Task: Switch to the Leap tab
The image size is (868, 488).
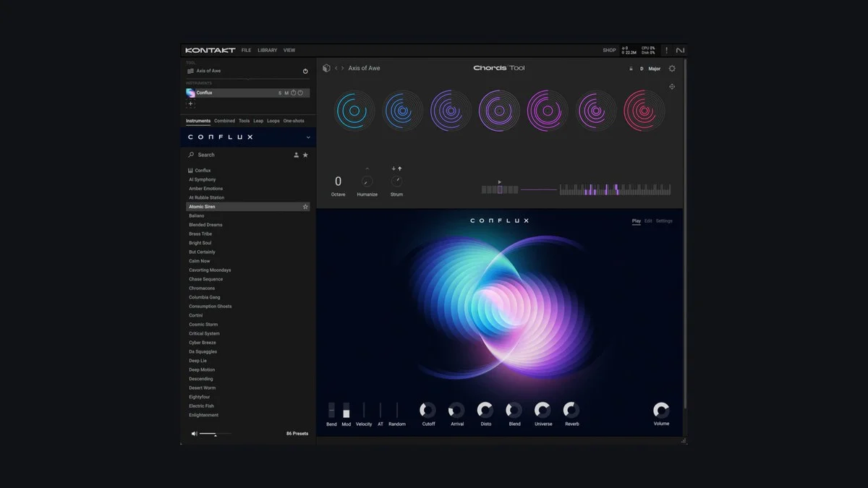Action: pyautogui.click(x=258, y=121)
